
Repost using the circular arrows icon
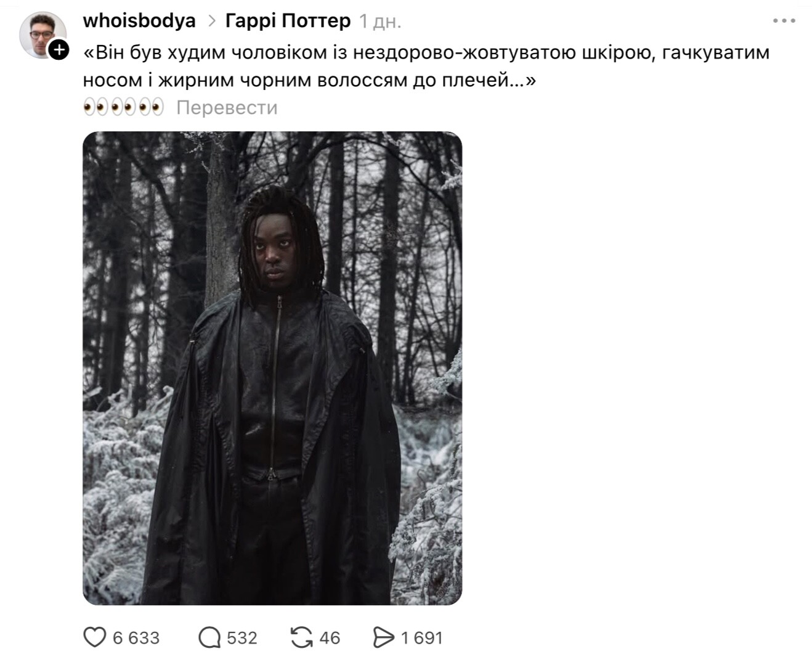click(301, 637)
